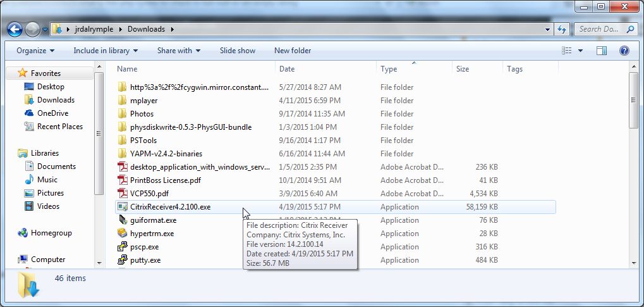
Task: Select Downloads in the Favorites list
Action: 56,100
